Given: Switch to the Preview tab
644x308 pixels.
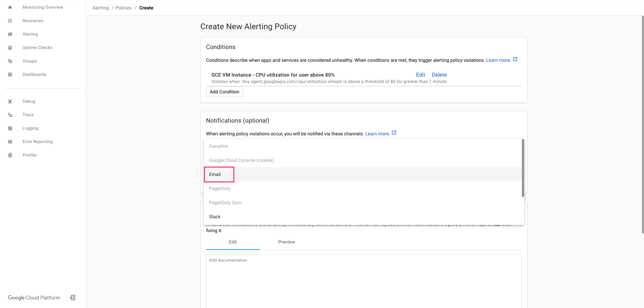Looking at the screenshot, I should click(x=286, y=242).
